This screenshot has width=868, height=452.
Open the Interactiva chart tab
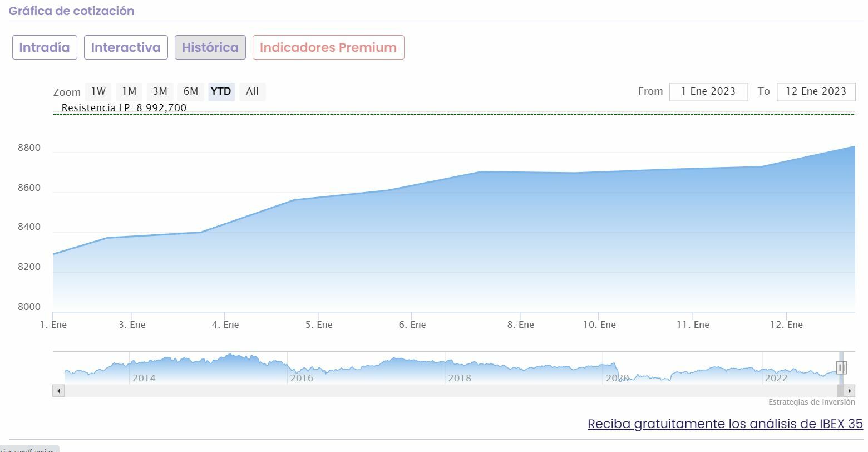point(126,47)
